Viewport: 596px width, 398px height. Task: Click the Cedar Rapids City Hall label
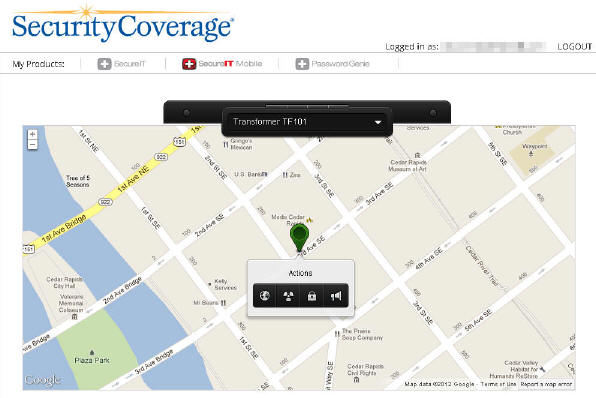(x=64, y=282)
